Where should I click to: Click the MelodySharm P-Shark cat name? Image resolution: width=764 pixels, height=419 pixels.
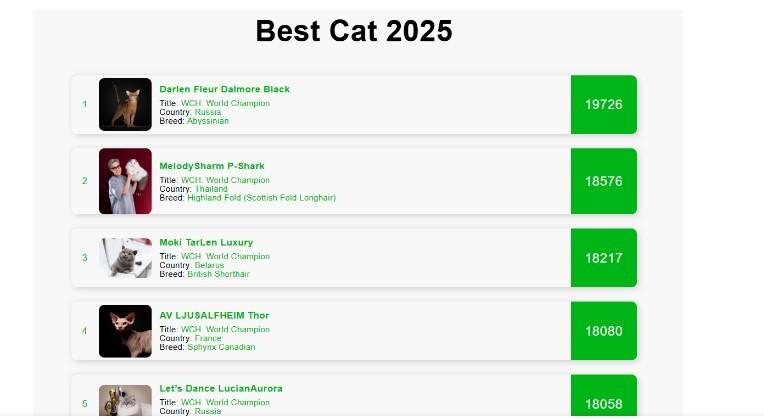(x=212, y=166)
